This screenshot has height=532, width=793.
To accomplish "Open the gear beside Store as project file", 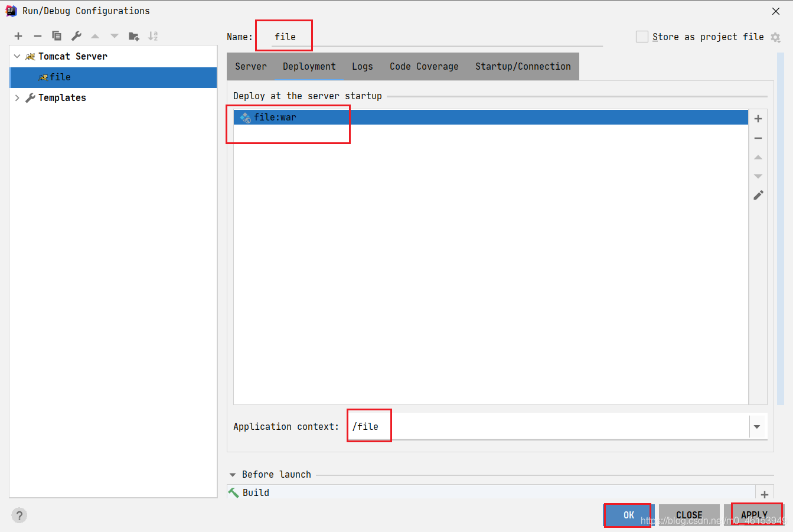I will pyautogui.click(x=776, y=37).
